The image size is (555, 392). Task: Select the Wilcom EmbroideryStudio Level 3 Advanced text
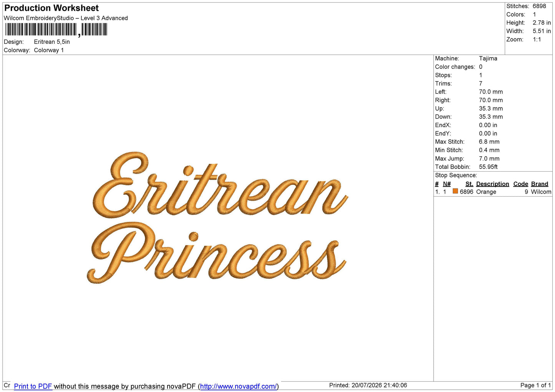pos(66,18)
